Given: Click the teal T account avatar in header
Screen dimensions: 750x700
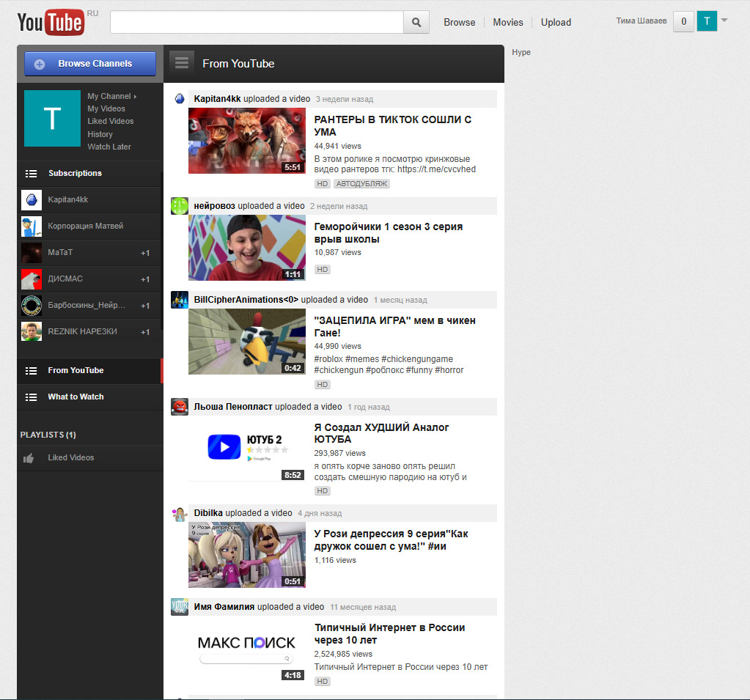Looking at the screenshot, I should click(707, 21).
